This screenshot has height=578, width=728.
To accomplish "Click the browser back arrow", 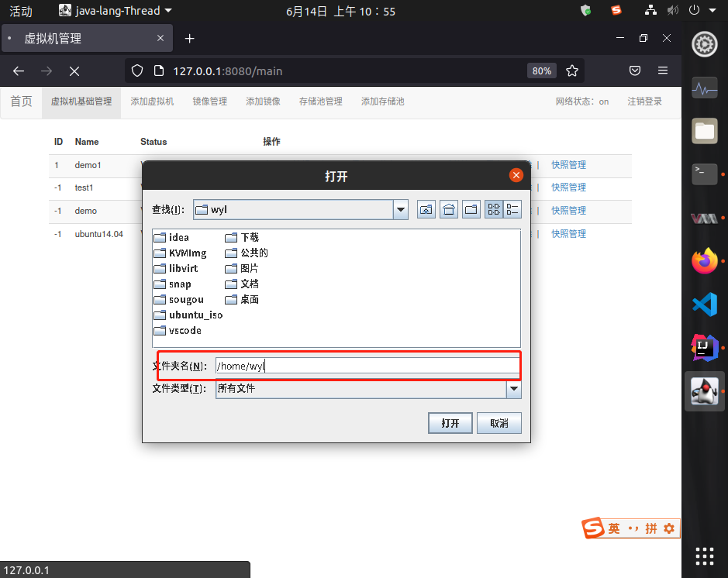I will pyautogui.click(x=19, y=71).
